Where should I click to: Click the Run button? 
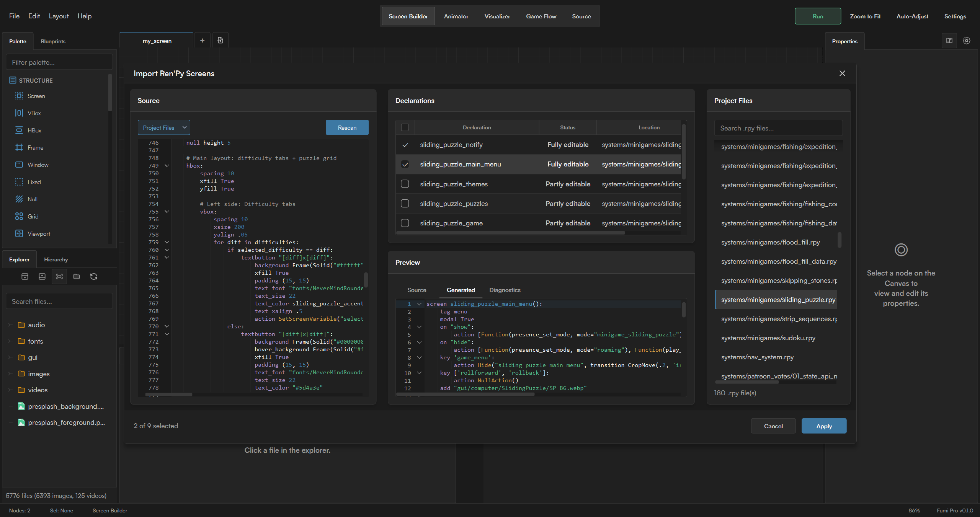[x=818, y=16]
